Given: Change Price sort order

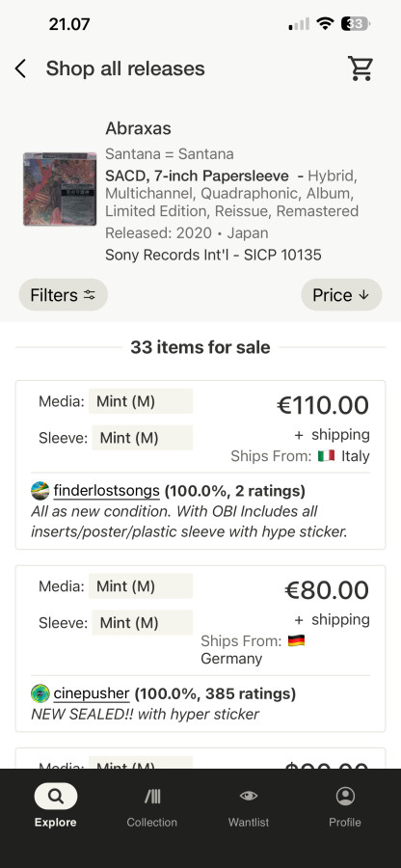Looking at the screenshot, I should point(341,294).
